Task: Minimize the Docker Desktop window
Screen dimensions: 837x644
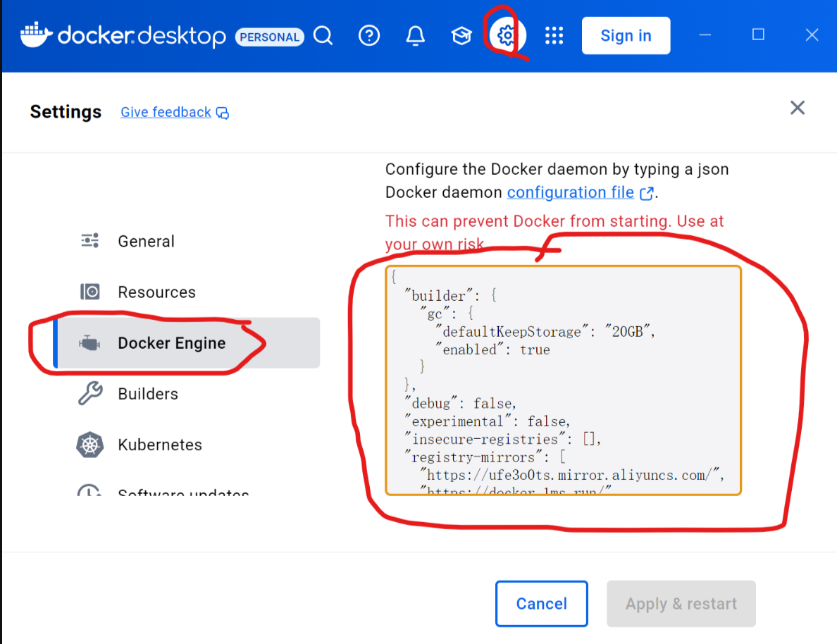Action: [x=705, y=35]
